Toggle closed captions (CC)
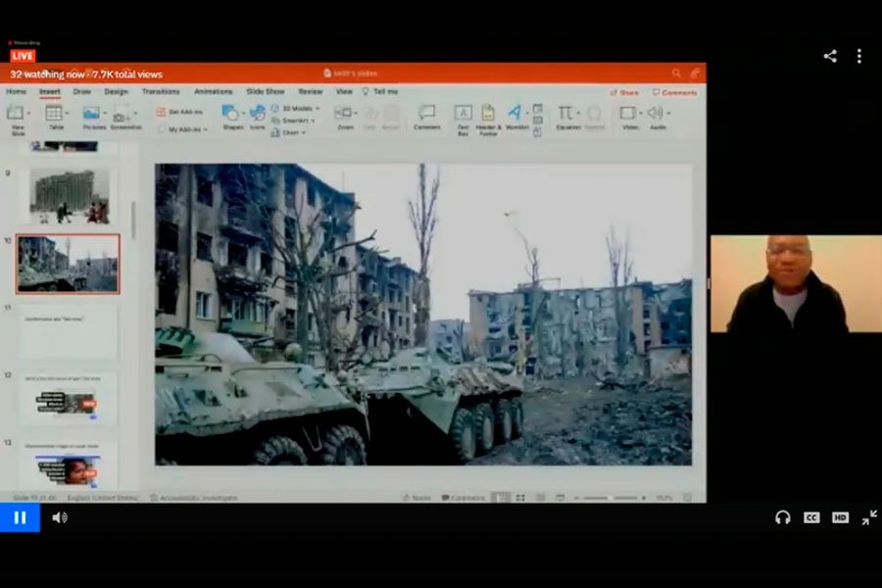The height and width of the screenshot is (588, 882). point(811,517)
